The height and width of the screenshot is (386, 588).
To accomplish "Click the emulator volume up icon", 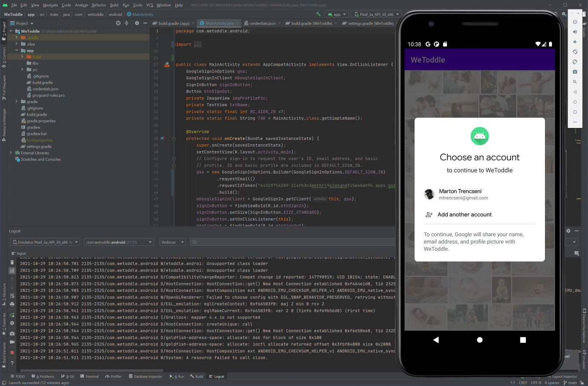I will pyautogui.click(x=575, y=32).
